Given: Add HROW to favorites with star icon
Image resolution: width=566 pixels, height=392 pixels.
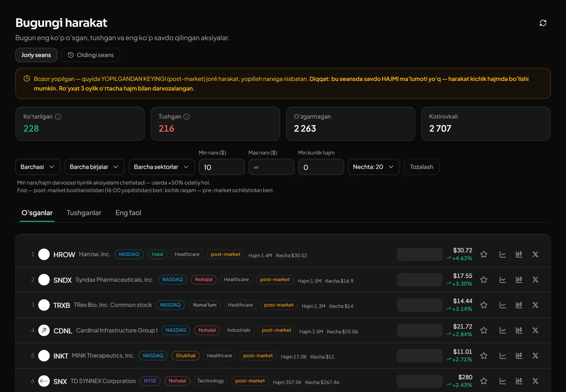Looking at the screenshot, I should [x=484, y=254].
